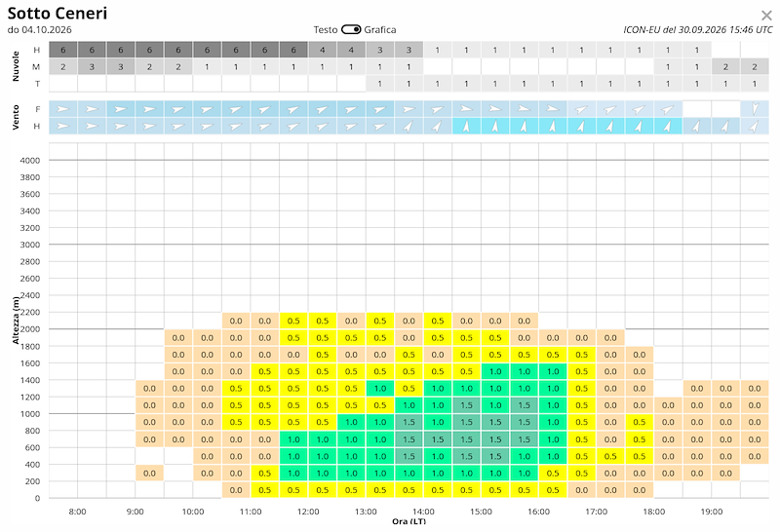Click the Testo label
Viewport: 780px width, 532px height.
point(326,30)
